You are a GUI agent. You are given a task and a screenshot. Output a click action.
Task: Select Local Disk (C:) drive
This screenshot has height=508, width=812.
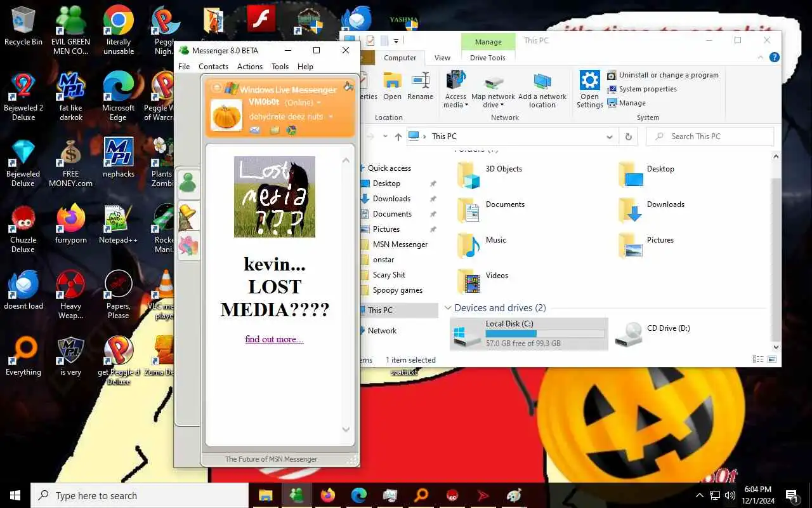528,334
